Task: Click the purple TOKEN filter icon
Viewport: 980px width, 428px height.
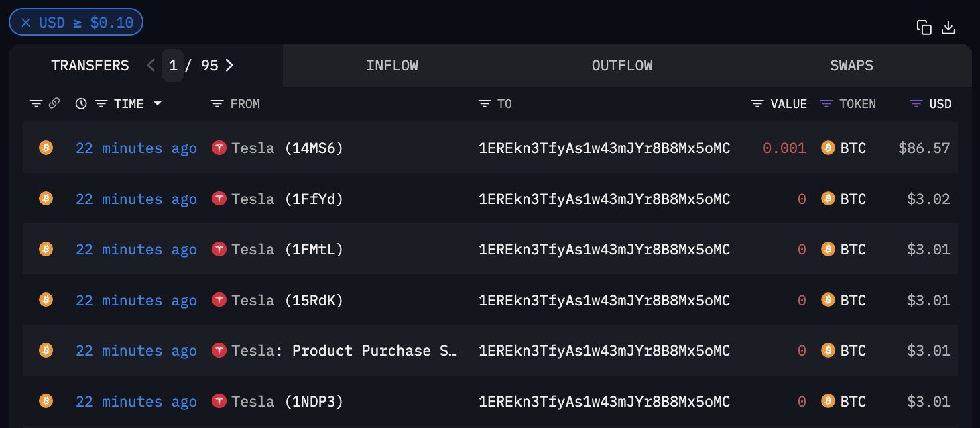Action: (x=827, y=104)
